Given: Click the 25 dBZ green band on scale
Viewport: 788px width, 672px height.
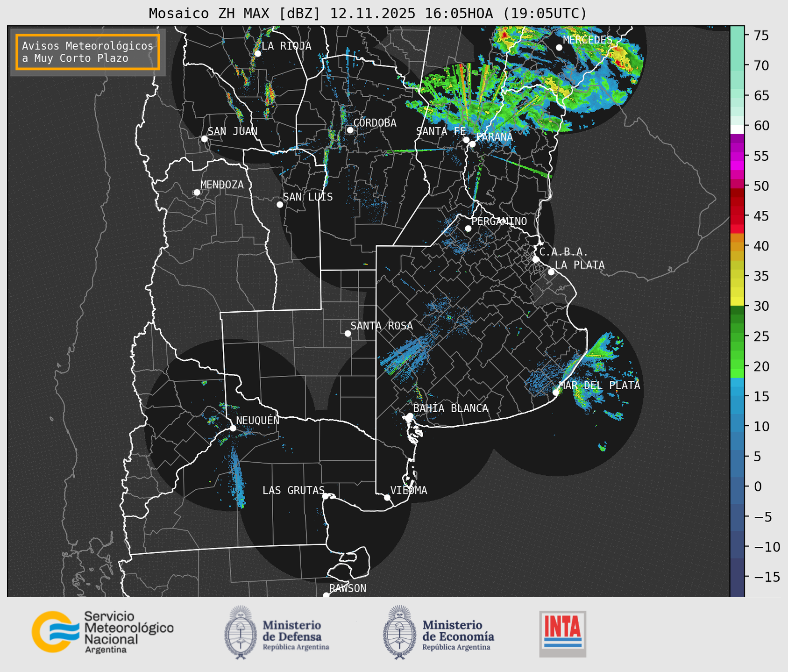Looking at the screenshot, I should pos(737,336).
